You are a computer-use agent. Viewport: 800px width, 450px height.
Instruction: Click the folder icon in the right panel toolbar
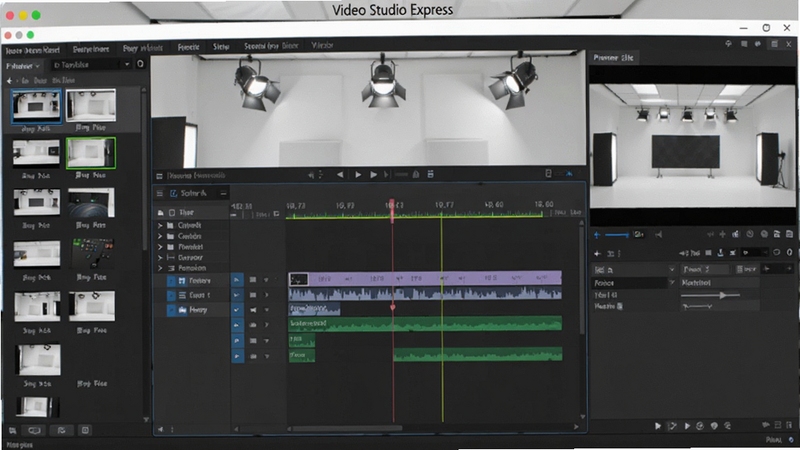point(777,234)
